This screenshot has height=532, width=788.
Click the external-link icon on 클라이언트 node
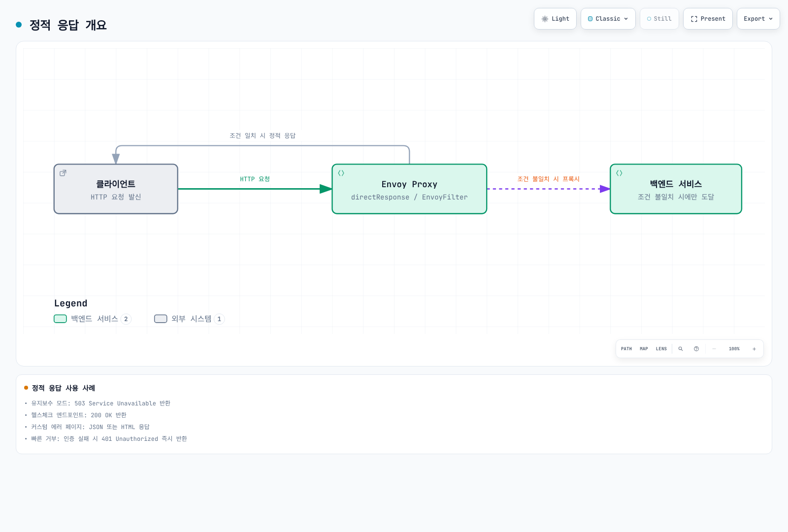pos(63,173)
